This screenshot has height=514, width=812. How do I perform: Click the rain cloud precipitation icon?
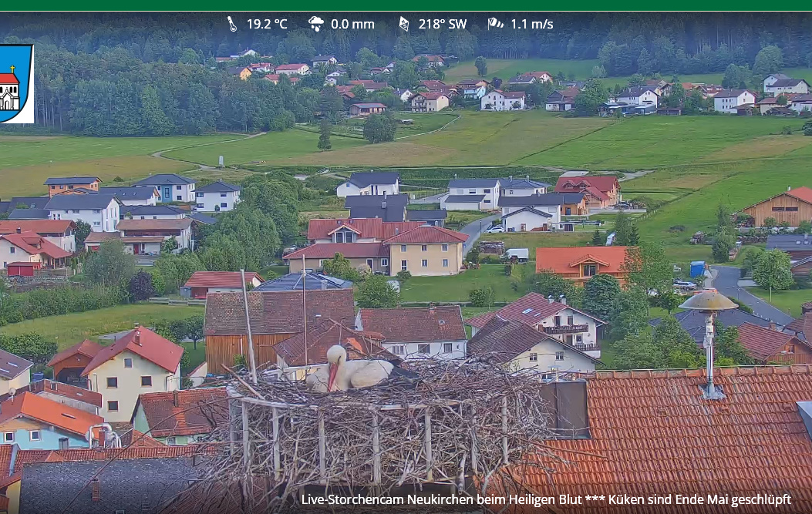pos(316,24)
